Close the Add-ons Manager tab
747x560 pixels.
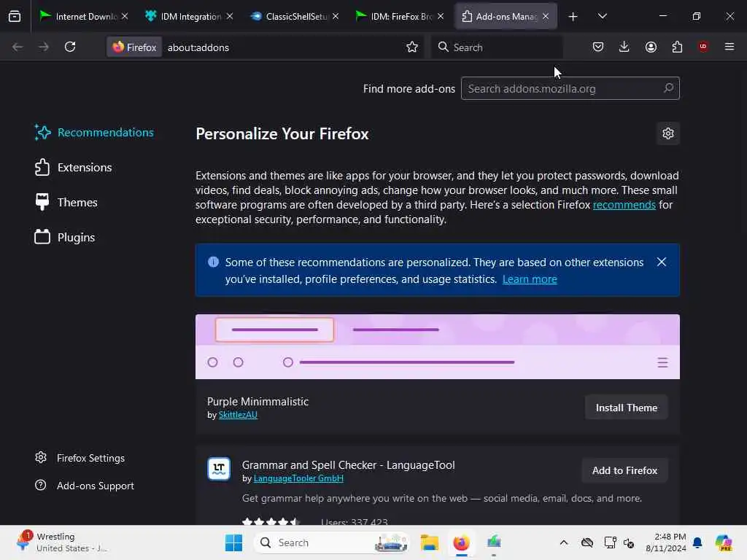(546, 16)
